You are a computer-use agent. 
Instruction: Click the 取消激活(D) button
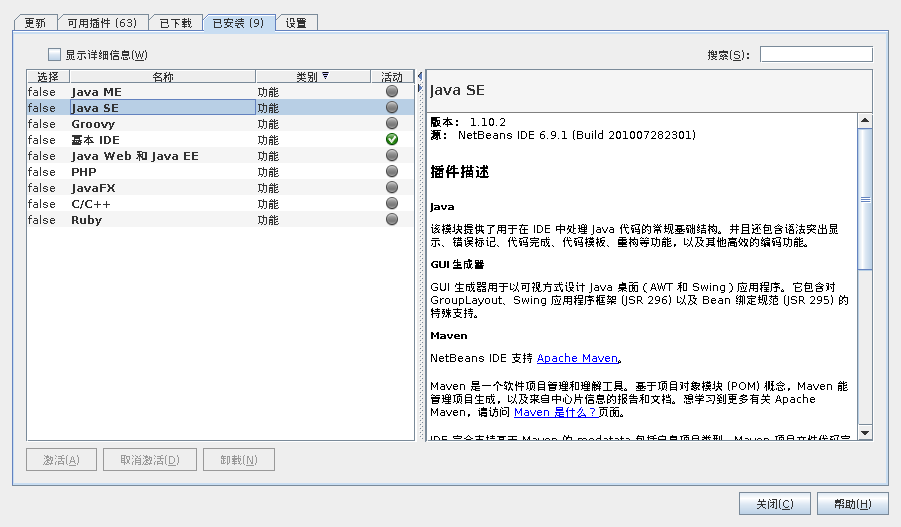click(150, 460)
